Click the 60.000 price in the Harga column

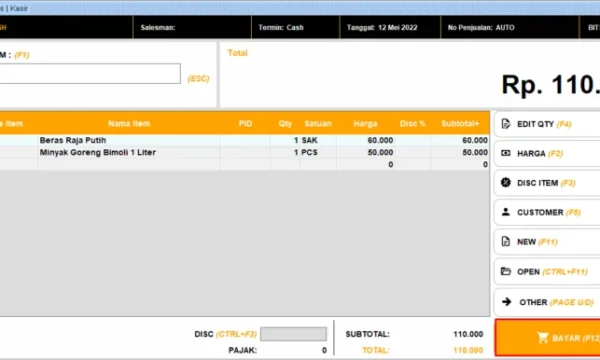pos(380,140)
